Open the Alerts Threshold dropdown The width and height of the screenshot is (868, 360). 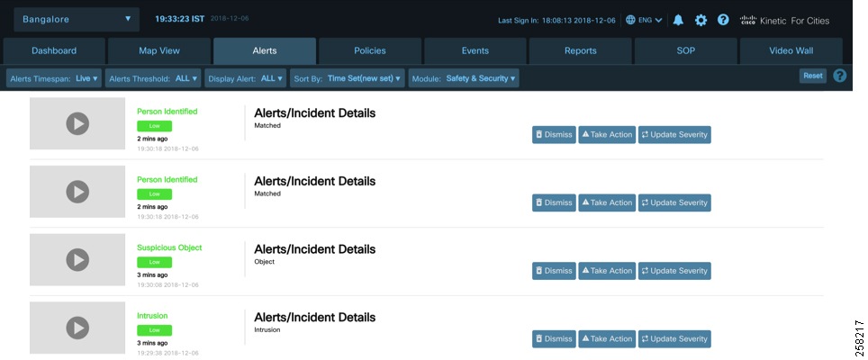click(153, 78)
